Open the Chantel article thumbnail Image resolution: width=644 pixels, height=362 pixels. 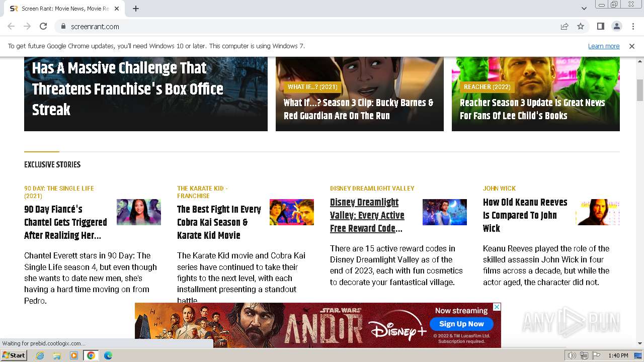[x=139, y=212]
